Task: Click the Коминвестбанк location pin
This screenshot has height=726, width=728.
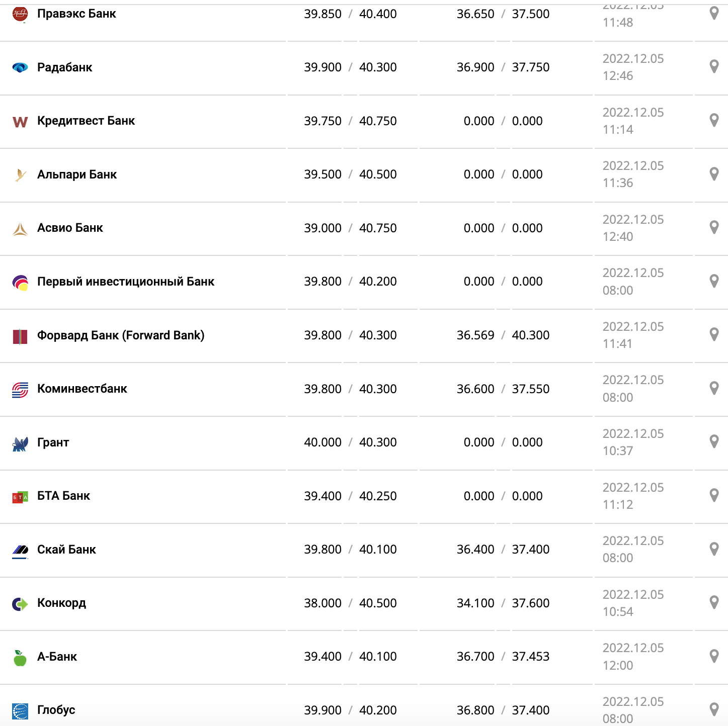Action: tap(713, 388)
